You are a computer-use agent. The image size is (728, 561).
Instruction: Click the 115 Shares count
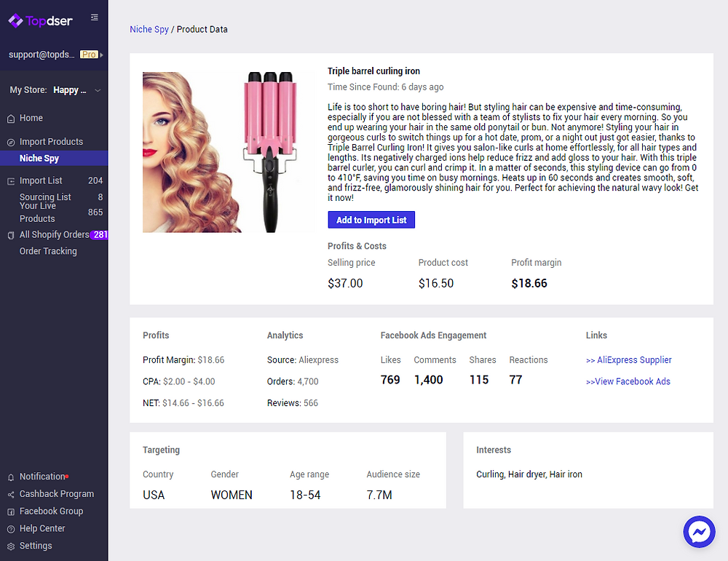click(479, 380)
